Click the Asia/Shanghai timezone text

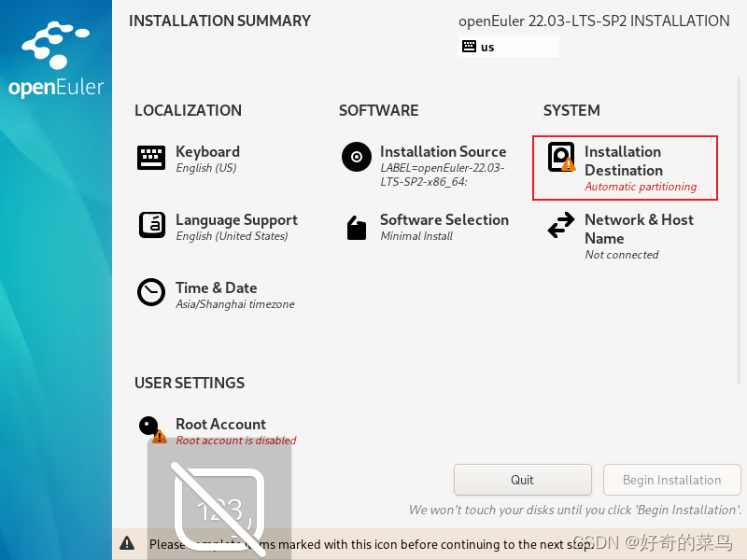pyautogui.click(x=235, y=304)
